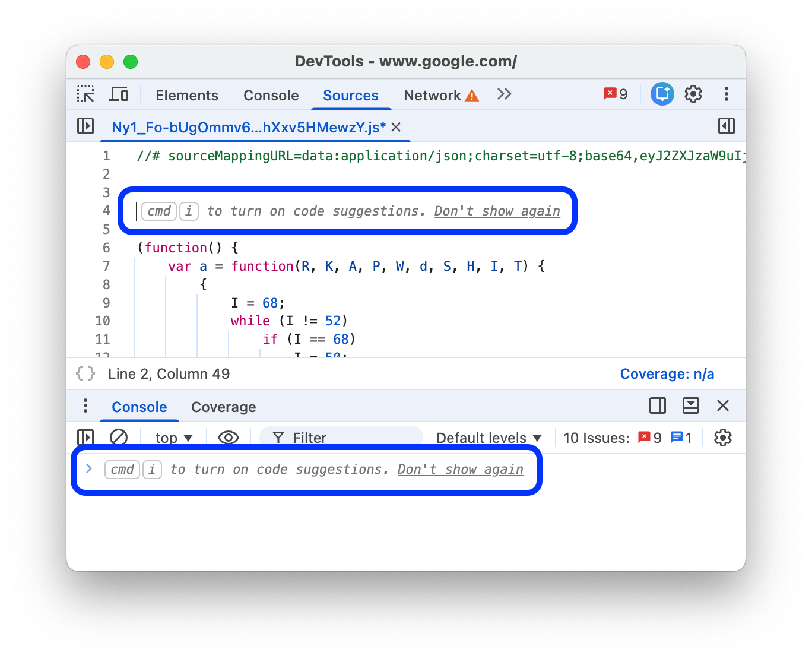812x659 pixels.
Task: Click the Coverage: n/a link
Action: [667, 373]
